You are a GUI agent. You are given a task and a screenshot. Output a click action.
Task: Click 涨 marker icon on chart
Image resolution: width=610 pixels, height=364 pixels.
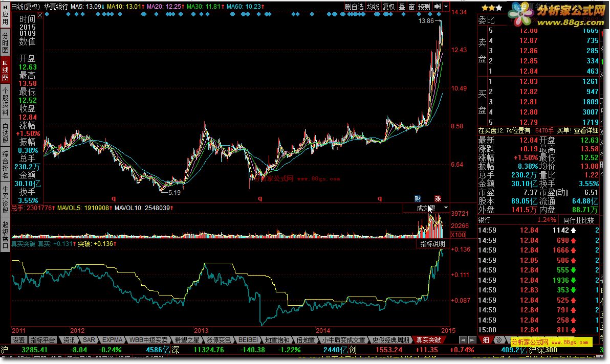pyautogui.click(x=438, y=198)
